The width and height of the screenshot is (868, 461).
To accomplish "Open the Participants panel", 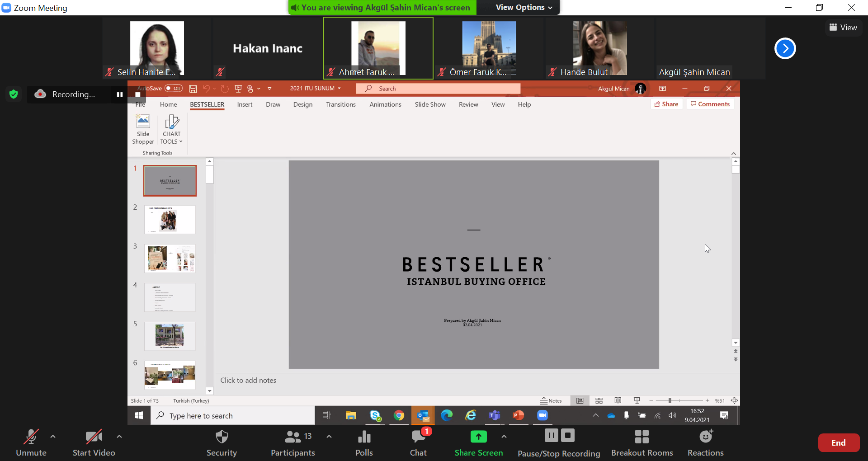I will click(x=293, y=443).
